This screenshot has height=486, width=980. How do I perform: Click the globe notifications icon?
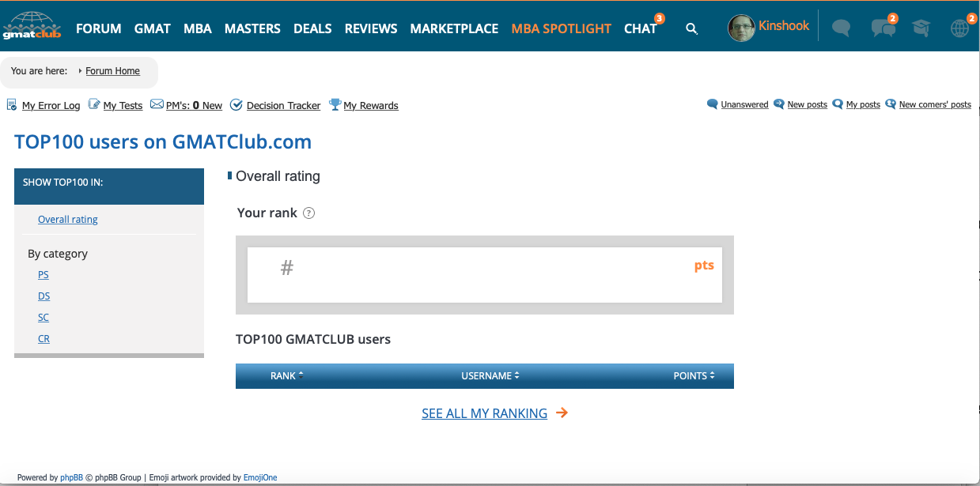point(959,28)
